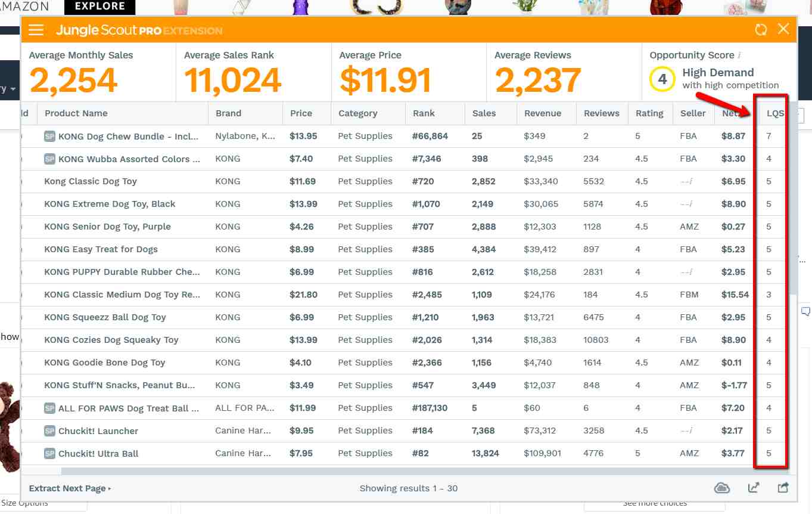This screenshot has width=812, height=514.
Task: Open the trend chart icon in footer
Action: (754, 488)
